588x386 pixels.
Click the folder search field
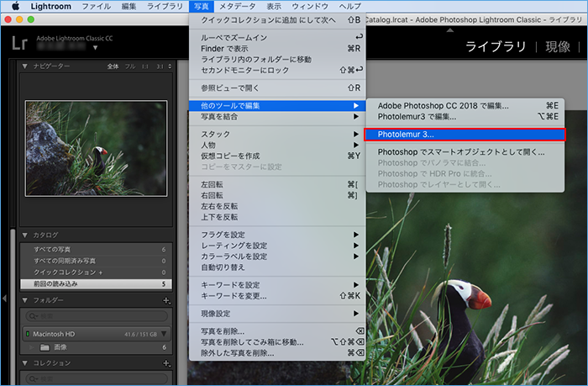97,316
